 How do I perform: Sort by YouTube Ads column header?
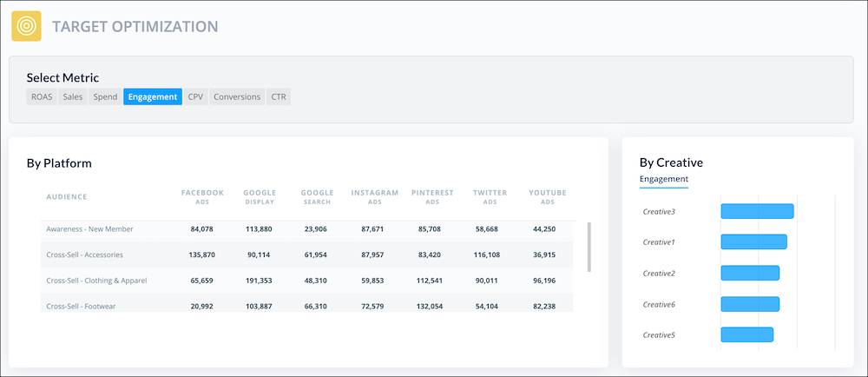548,196
